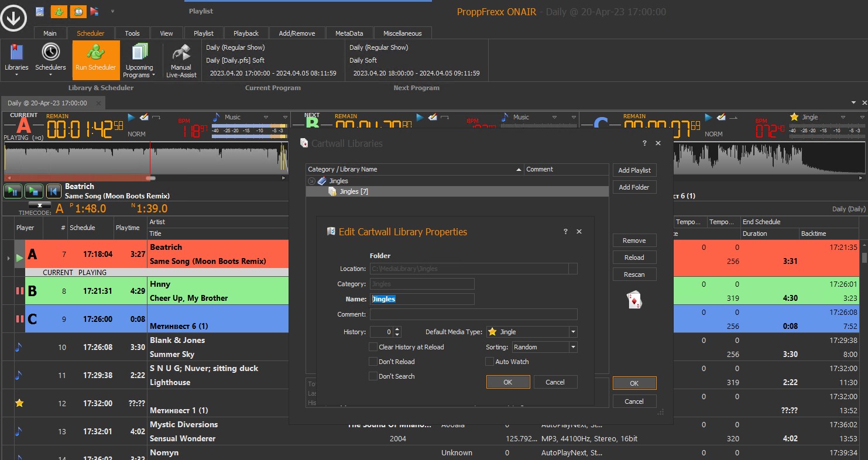This screenshot has width=868, height=460.
Task: Collapse the Jingles category tree node
Action: 312,181
